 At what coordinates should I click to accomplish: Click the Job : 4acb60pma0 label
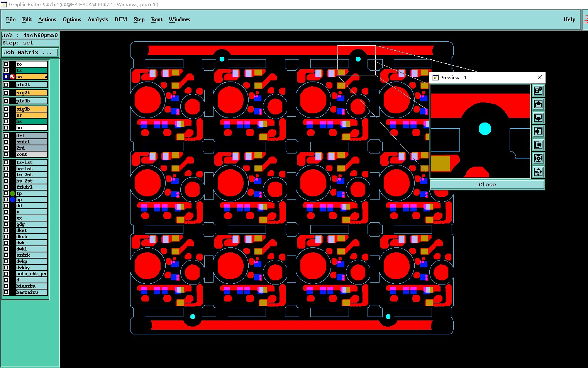click(30, 36)
